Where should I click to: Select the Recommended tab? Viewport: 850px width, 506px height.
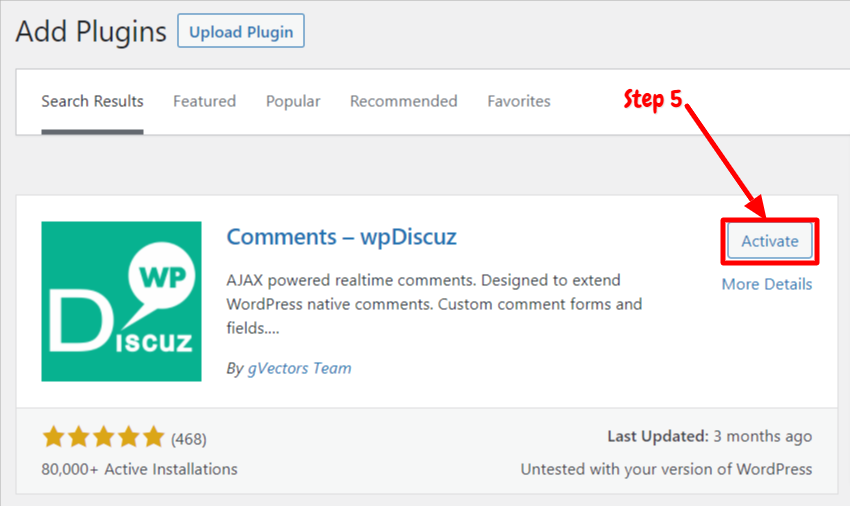coord(403,101)
